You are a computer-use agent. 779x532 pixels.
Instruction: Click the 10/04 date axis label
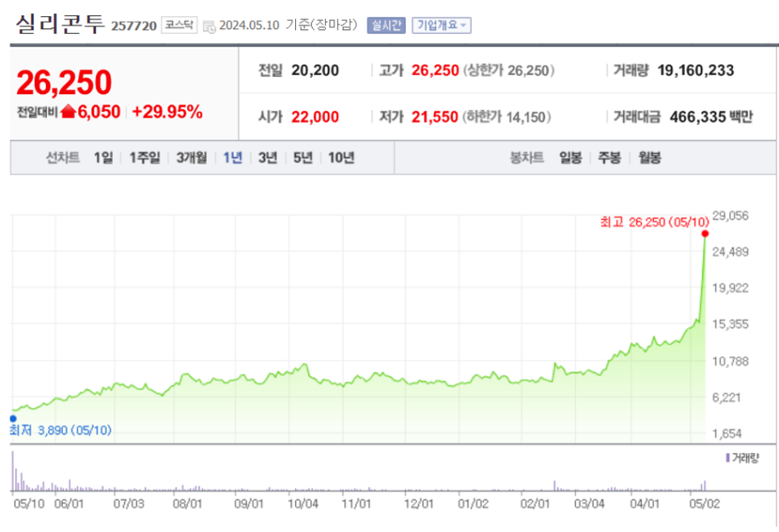click(x=303, y=504)
